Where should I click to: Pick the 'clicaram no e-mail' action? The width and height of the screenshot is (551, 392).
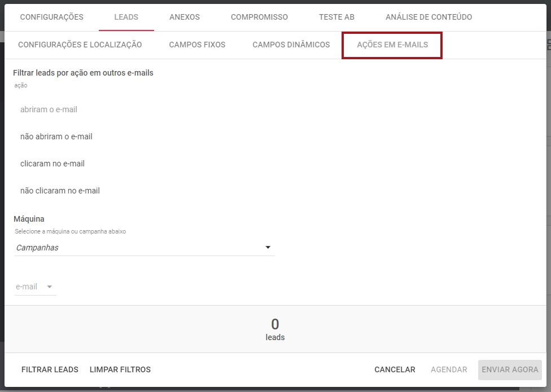click(52, 164)
